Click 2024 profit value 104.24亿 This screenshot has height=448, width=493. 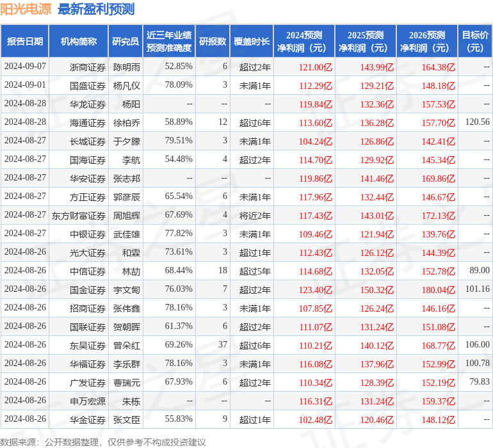point(316,141)
